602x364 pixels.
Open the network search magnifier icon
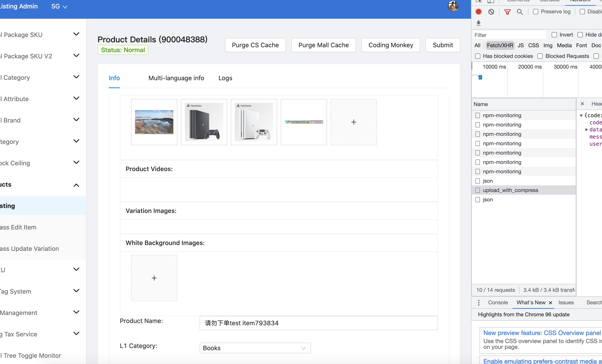(x=520, y=12)
